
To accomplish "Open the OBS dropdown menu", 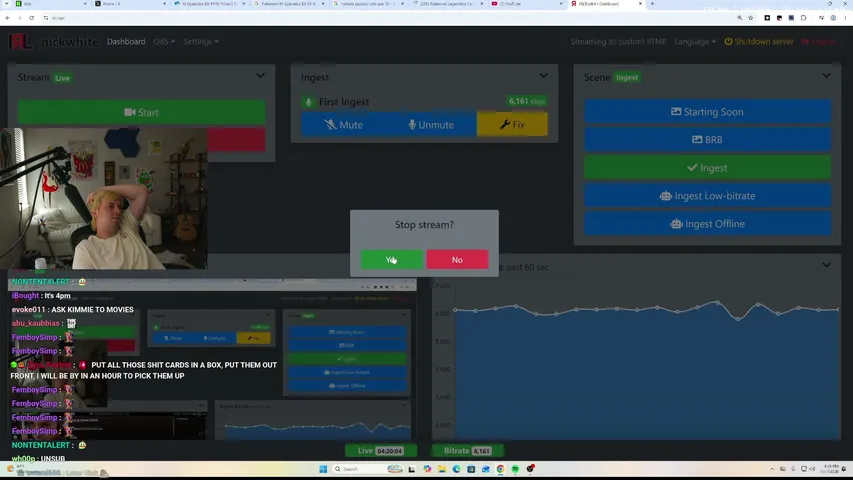I will click(164, 41).
